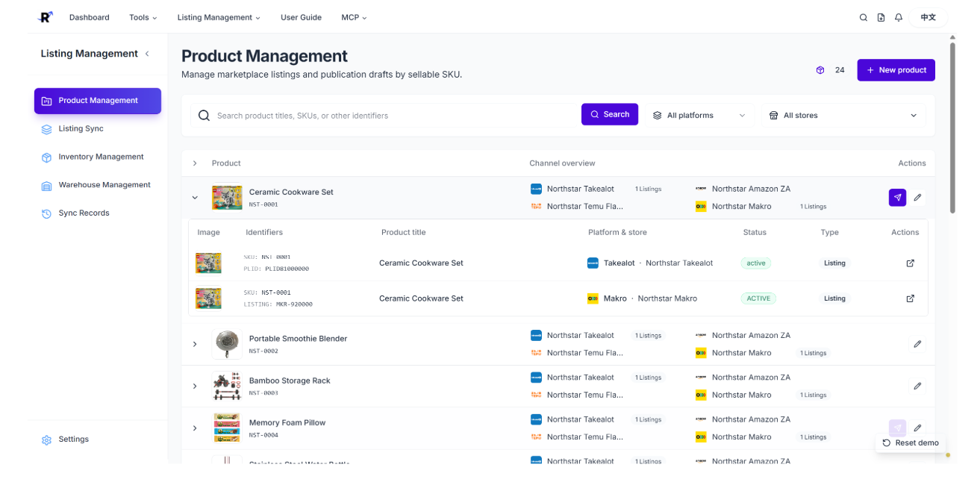980x485 pixels.
Task: Open the Tools menu
Action: coord(143,17)
